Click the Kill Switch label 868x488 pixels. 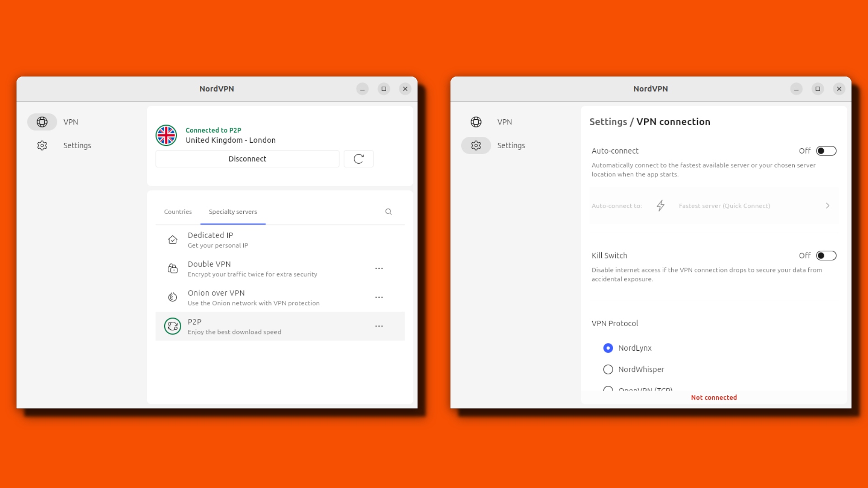[x=609, y=256]
